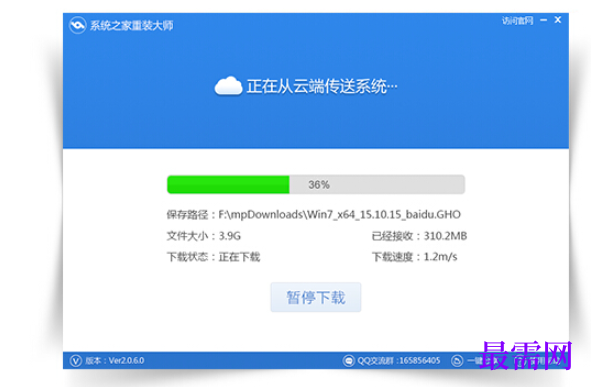
Task: Click the 文件大小:3.9G file size text
Action: [204, 236]
